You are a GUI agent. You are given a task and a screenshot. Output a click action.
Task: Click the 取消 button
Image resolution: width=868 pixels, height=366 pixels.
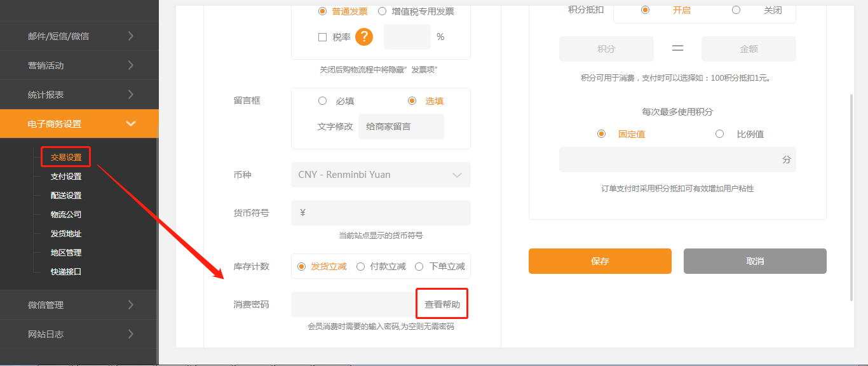tap(755, 261)
